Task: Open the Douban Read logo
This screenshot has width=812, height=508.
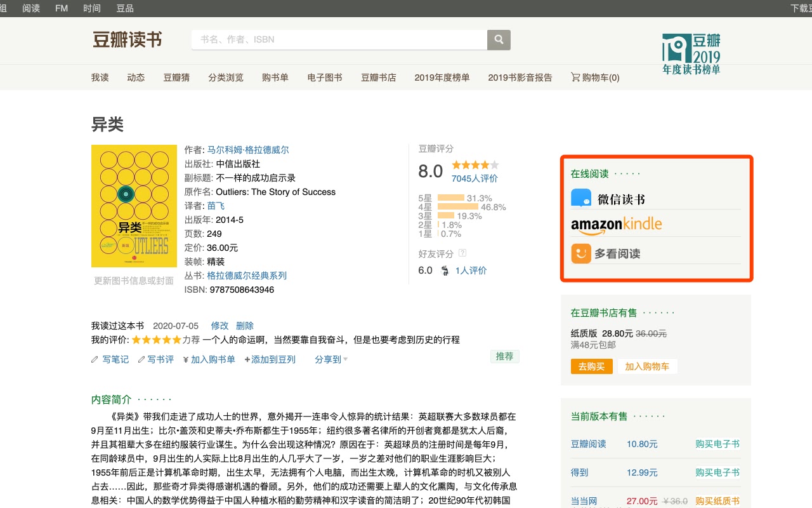Action: click(128, 40)
